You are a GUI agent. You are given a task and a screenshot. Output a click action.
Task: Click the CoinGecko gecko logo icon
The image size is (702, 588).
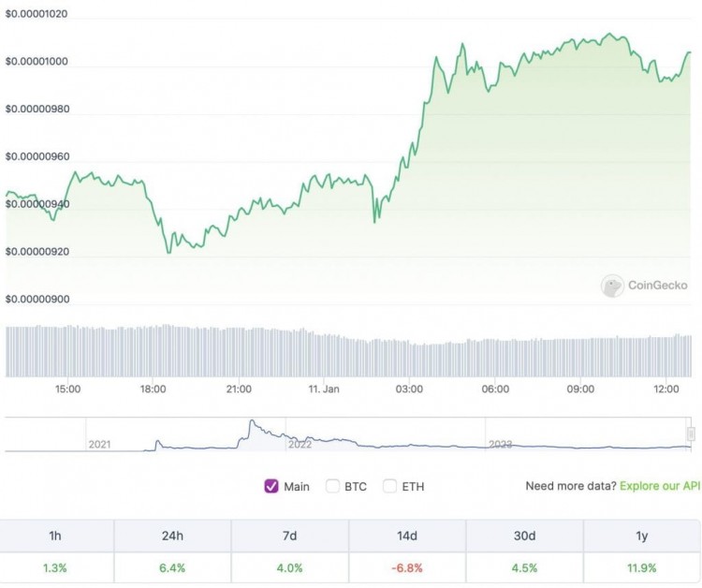pyautogui.click(x=612, y=286)
